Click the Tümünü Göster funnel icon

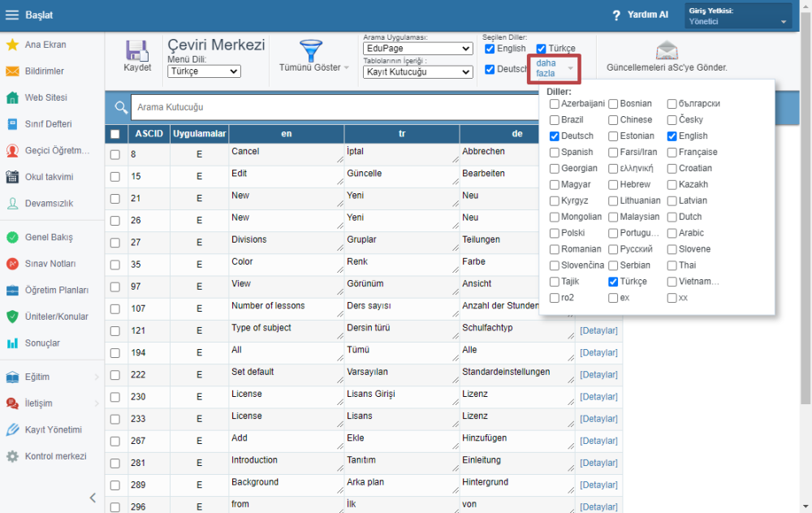click(x=311, y=50)
